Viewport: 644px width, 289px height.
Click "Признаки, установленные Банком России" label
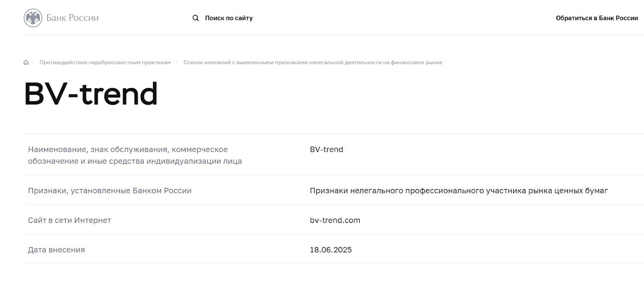coord(110,190)
